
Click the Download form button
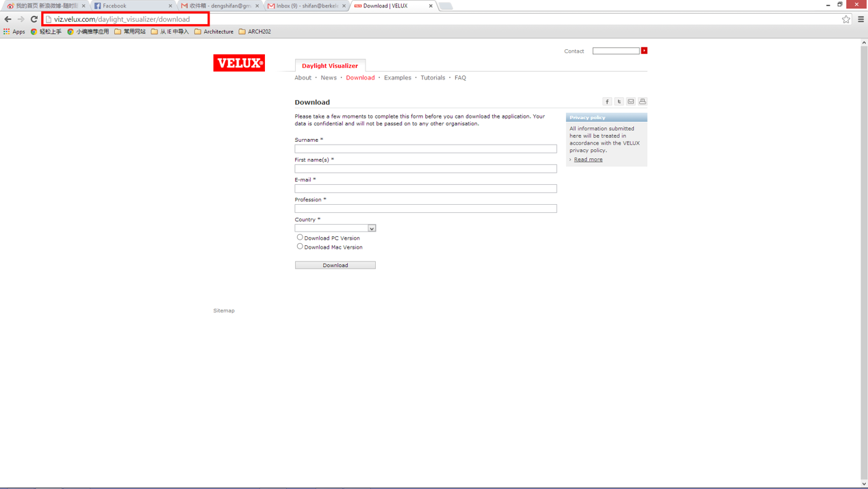335,265
